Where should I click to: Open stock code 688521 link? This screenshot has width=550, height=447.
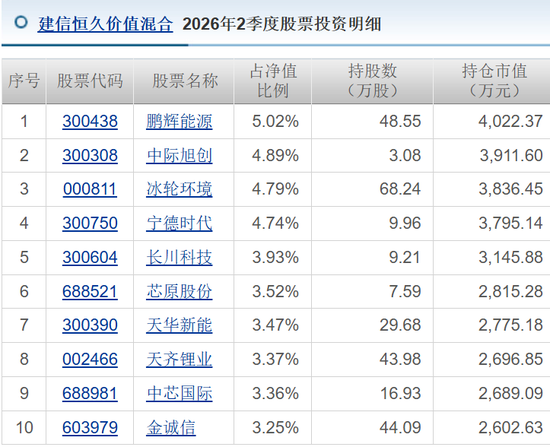(90, 291)
